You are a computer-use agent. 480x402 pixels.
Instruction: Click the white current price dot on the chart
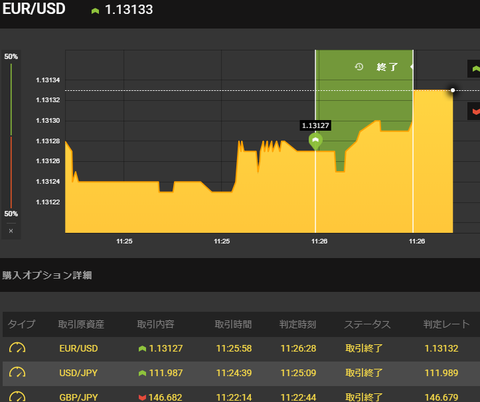coord(453,90)
